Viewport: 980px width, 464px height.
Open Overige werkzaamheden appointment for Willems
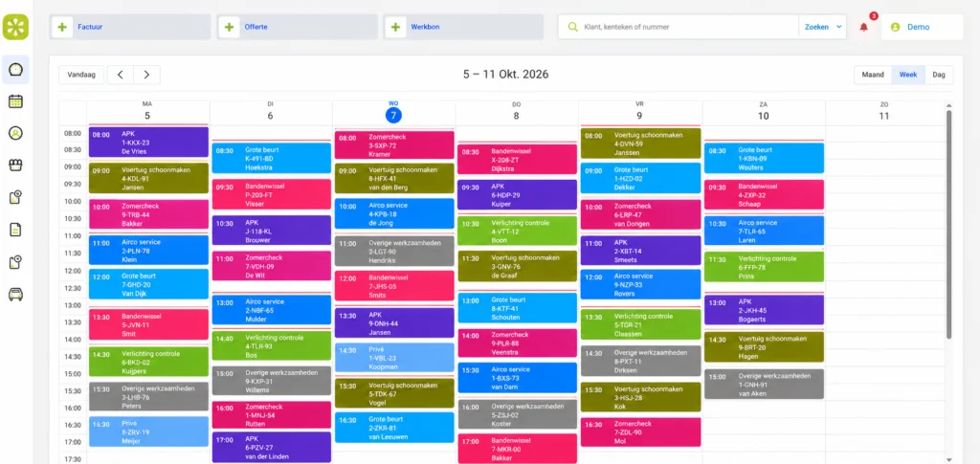(272, 381)
